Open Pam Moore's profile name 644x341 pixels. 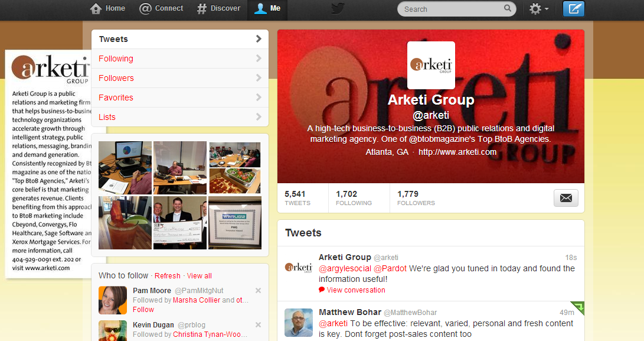(x=152, y=290)
